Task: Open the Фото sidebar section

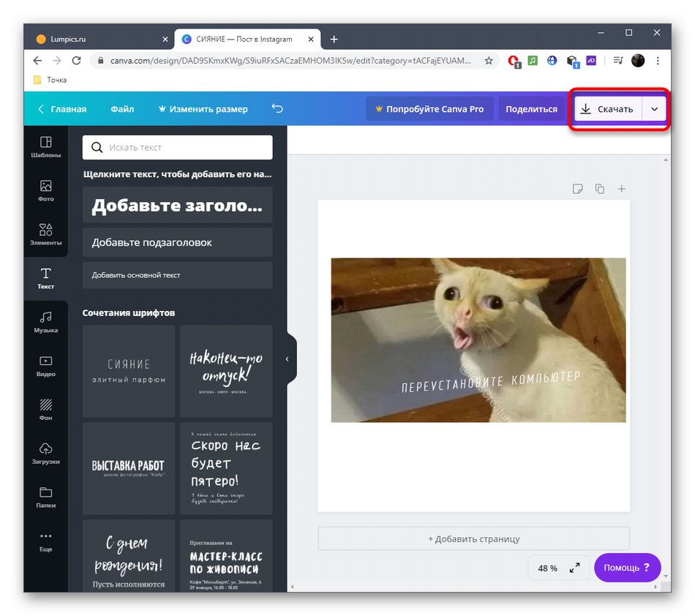Action: tap(45, 191)
